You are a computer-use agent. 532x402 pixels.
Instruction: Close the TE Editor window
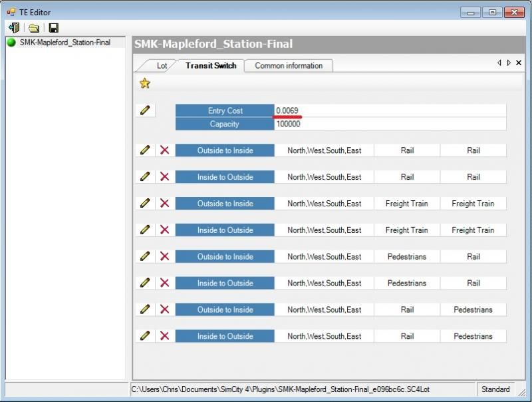[514, 13]
